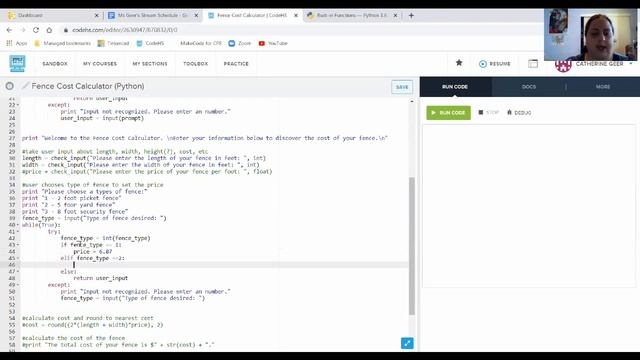Close the Built-in Functions Python tab
The width and height of the screenshot is (640, 360).
(395, 16)
